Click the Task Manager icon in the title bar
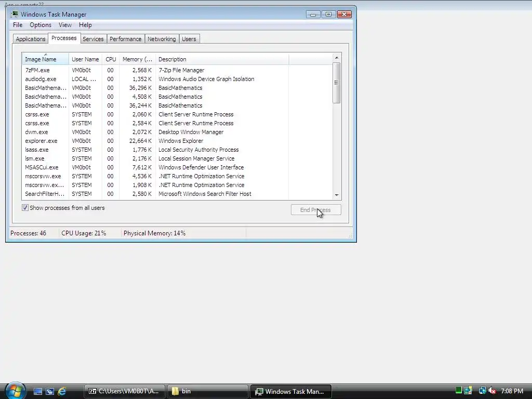532x399 pixels. (14, 14)
